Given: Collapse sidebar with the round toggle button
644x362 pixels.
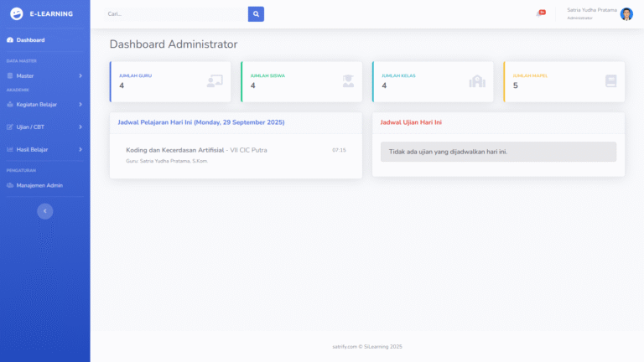Looking at the screenshot, I should click(x=44, y=211).
